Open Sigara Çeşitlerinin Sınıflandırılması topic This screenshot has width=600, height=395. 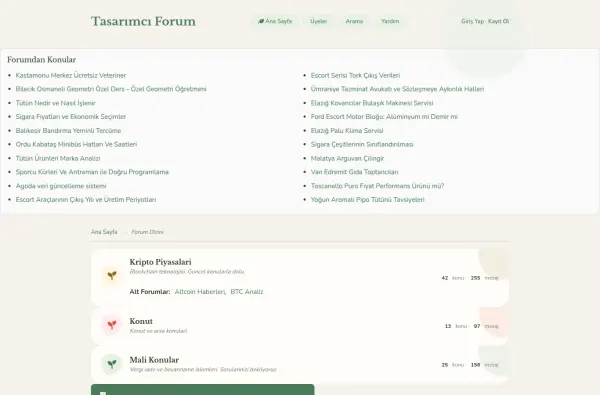[x=362, y=144]
